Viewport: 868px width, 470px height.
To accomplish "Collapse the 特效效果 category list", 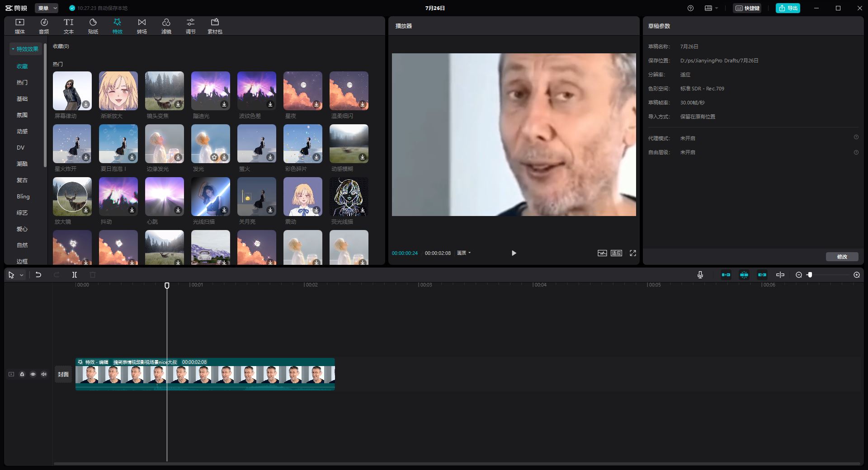I will (12, 49).
